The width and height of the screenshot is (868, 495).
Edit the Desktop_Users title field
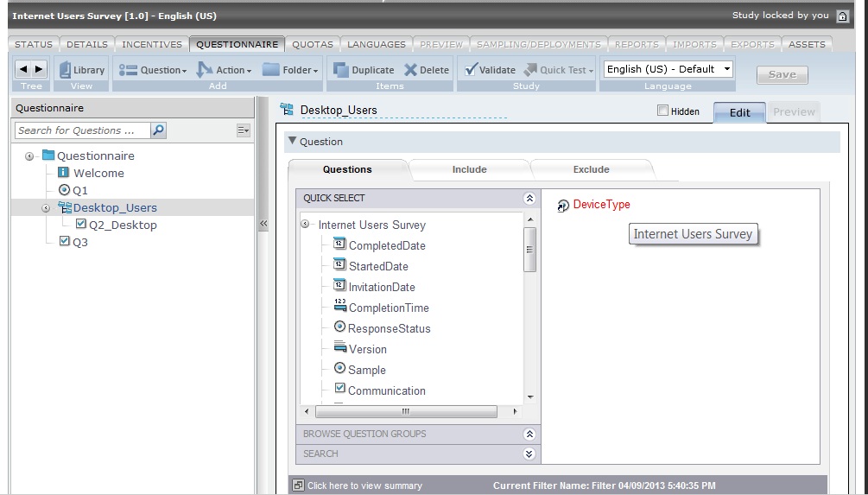403,111
